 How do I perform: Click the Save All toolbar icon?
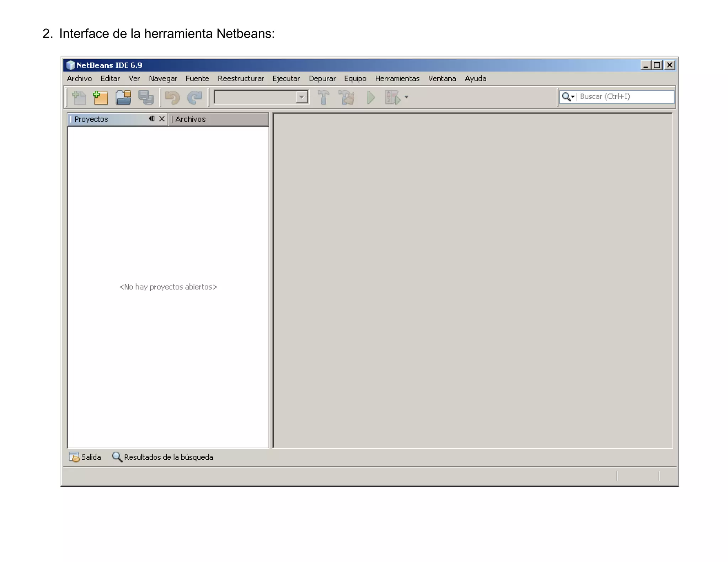[146, 97]
